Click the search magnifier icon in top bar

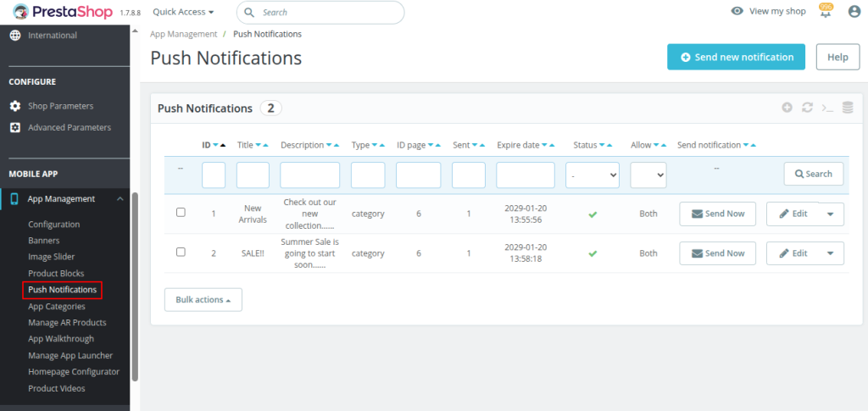pyautogui.click(x=249, y=12)
